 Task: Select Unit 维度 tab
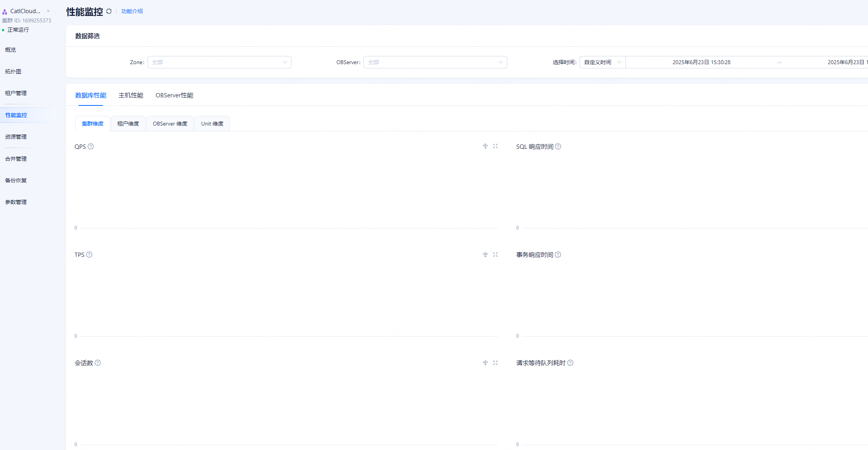[x=212, y=124]
